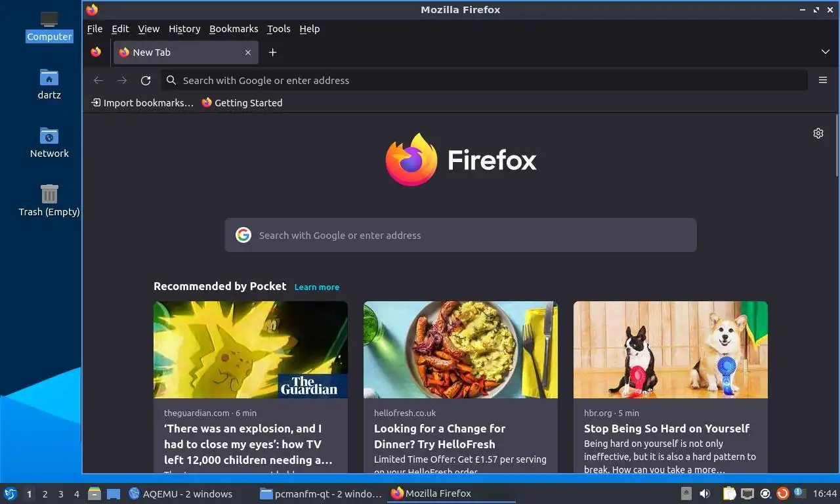Click the forward navigation arrow
The width and height of the screenshot is (840, 504).
click(122, 80)
